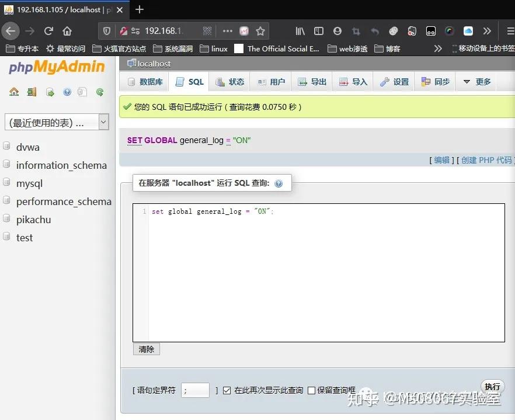Screen dimensions: 515x420
Task: Open the performance_schema database icon
Action: click(x=6, y=200)
